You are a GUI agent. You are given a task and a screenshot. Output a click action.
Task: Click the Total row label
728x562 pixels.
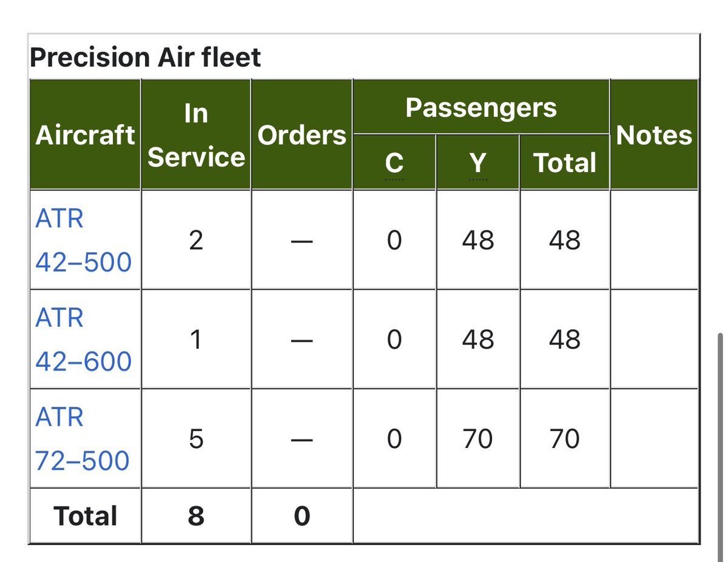pos(86,516)
